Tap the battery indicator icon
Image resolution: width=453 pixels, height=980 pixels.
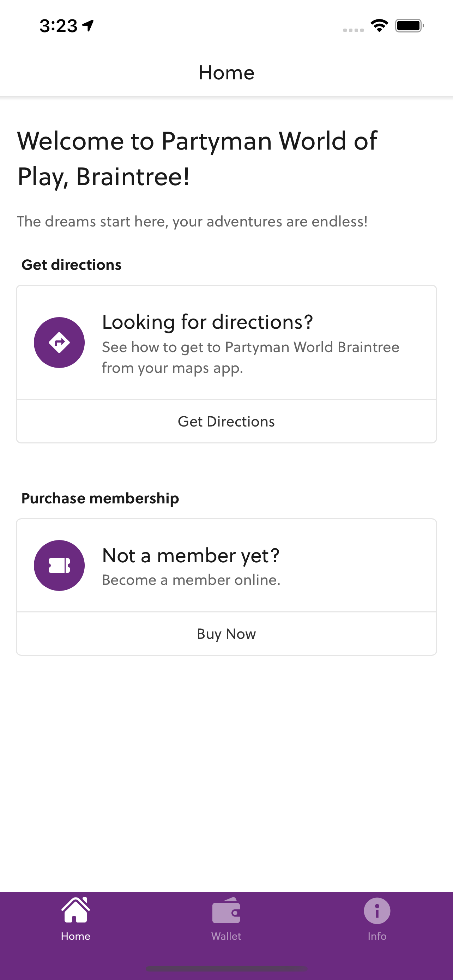click(x=409, y=26)
